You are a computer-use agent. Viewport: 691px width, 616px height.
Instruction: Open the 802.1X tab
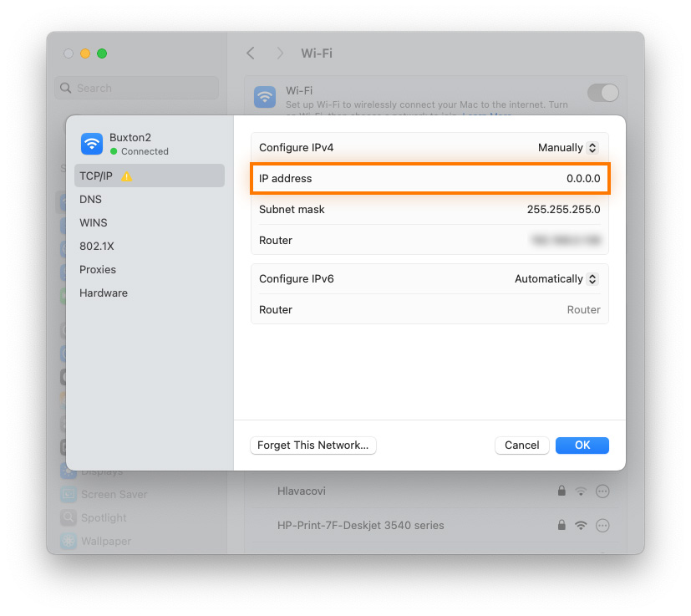[150, 246]
